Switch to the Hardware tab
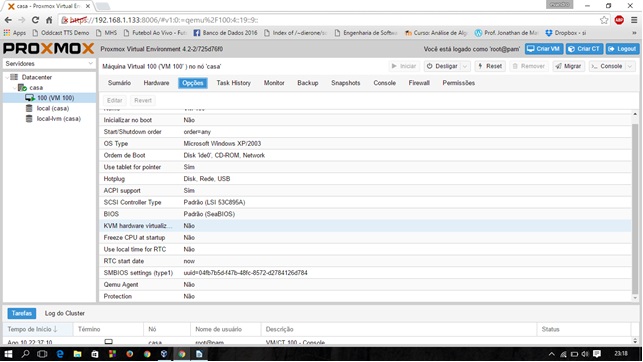 click(x=156, y=83)
